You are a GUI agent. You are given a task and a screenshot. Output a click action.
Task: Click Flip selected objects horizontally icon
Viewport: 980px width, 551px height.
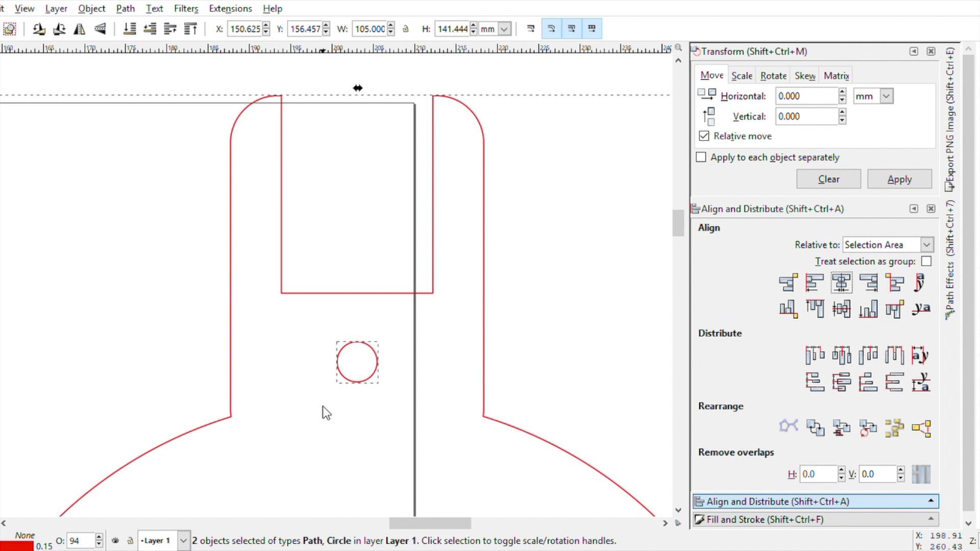[x=79, y=29]
